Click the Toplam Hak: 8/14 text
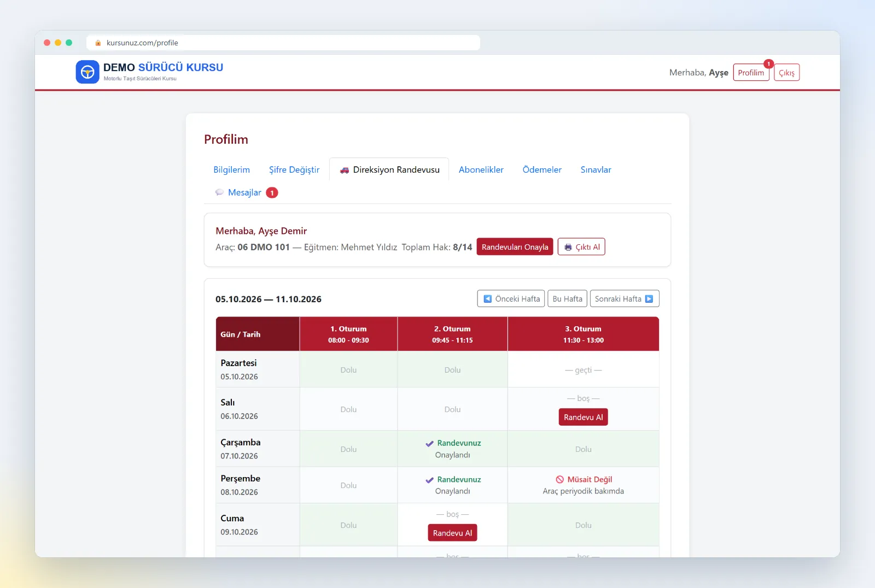Screen dimensions: 875x588 [x=437, y=247]
